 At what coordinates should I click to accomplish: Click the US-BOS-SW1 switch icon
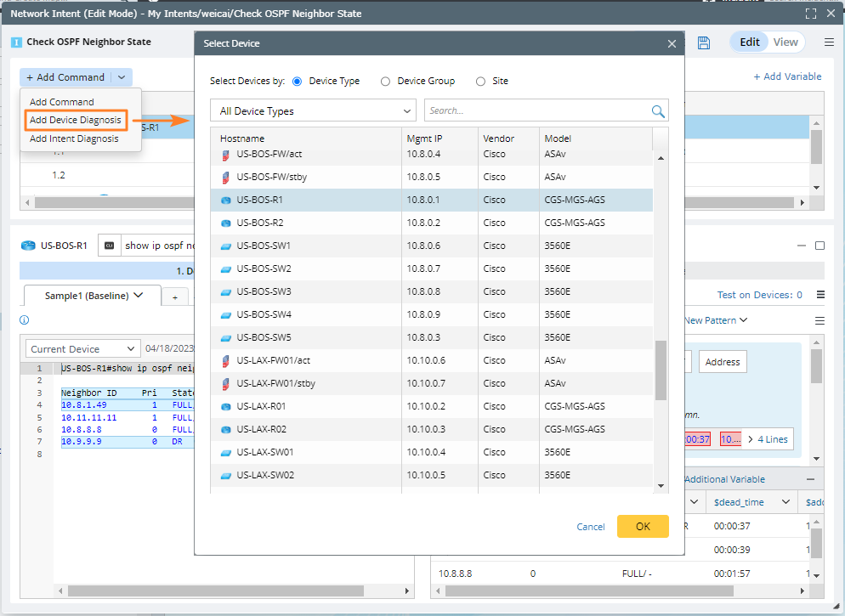tap(225, 246)
